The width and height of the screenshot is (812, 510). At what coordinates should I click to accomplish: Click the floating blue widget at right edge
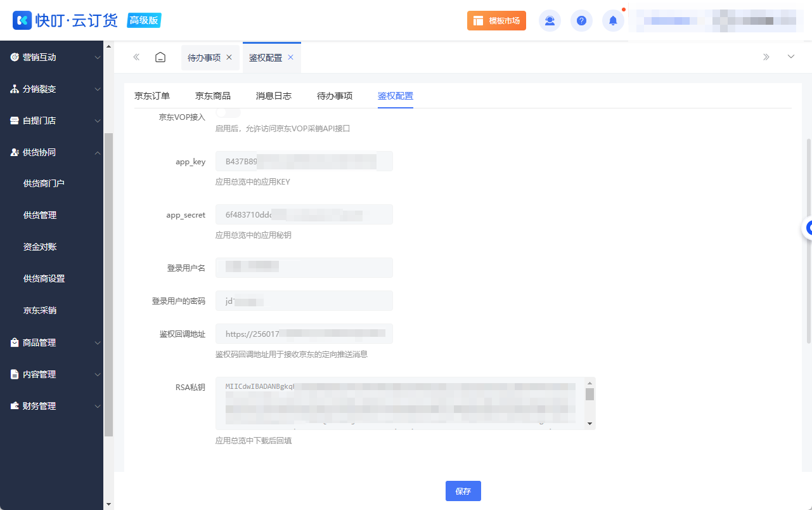coord(807,228)
